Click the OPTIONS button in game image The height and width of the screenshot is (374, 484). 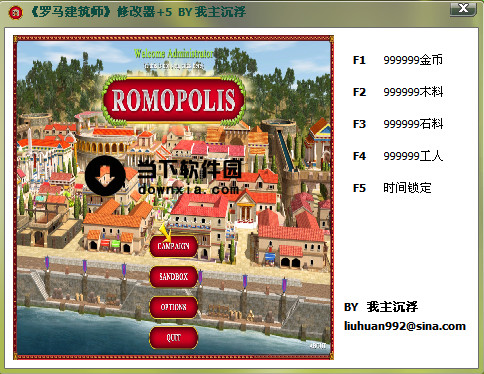click(173, 307)
